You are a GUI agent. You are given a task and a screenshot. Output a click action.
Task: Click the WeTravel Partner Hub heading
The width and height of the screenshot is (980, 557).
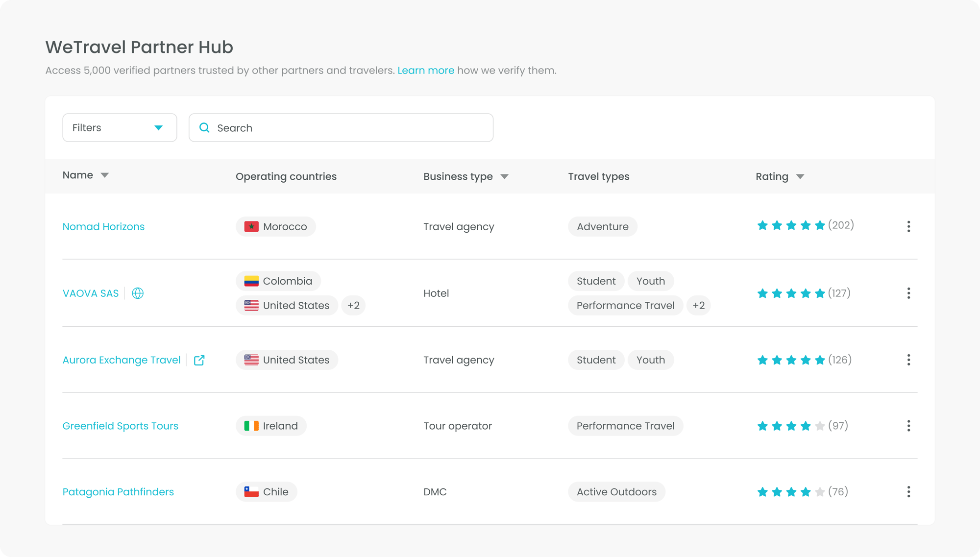139,47
